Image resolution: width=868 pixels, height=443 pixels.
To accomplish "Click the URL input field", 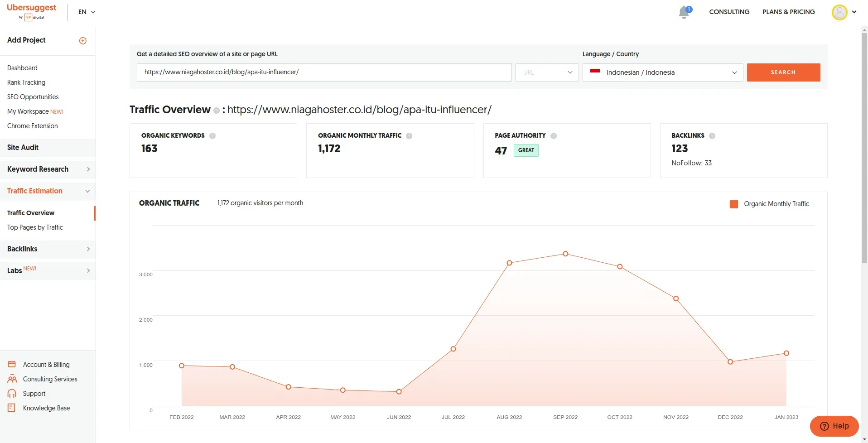I will 324,72.
